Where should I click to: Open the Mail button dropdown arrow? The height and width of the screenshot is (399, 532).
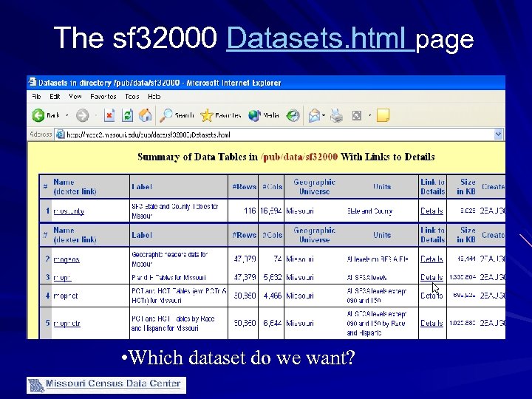(324, 116)
